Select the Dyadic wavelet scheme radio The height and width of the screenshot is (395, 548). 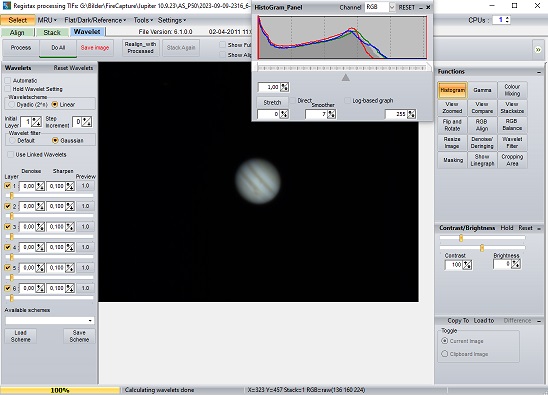coord(12,105)
